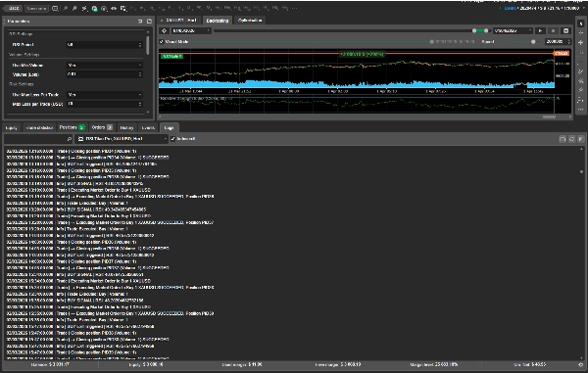The image size is (588, 373).
Task: Select the trend line tool in right toolbar
Action: [x=580, y=71]
